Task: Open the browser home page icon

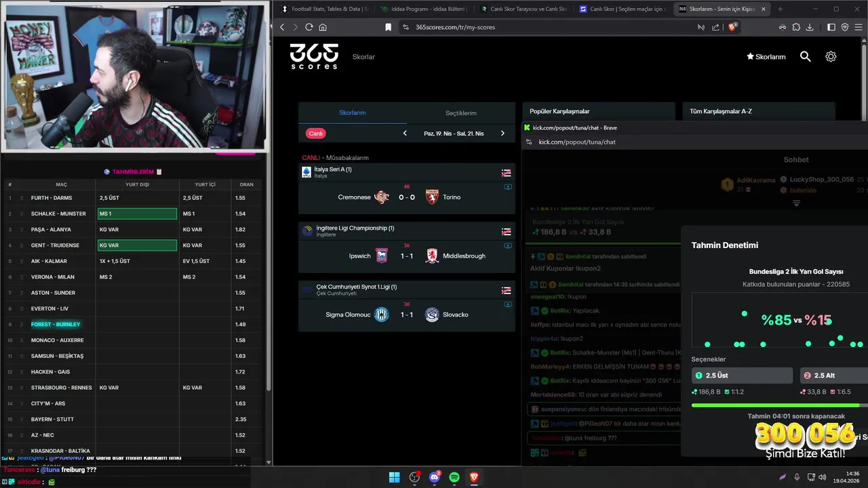Action: point(323,27)
